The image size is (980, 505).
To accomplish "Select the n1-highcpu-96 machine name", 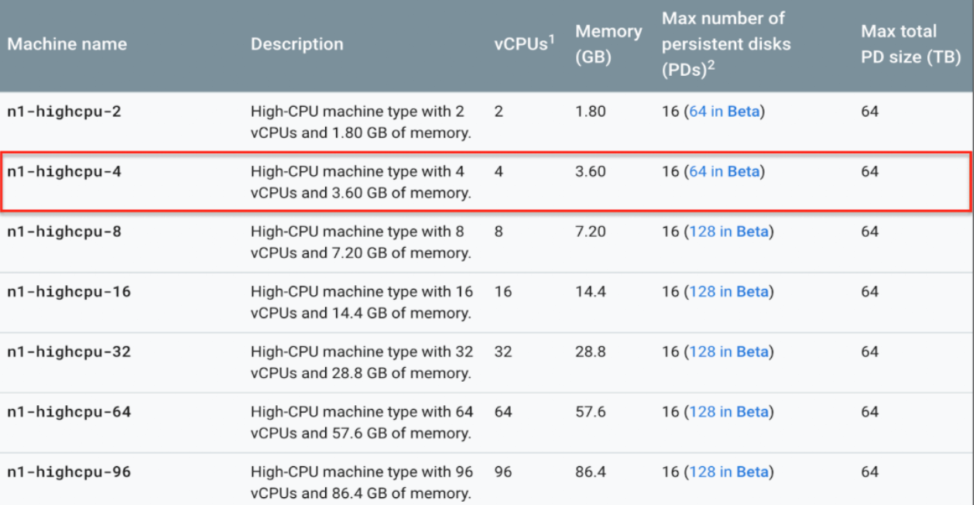I will click(69, 472).
